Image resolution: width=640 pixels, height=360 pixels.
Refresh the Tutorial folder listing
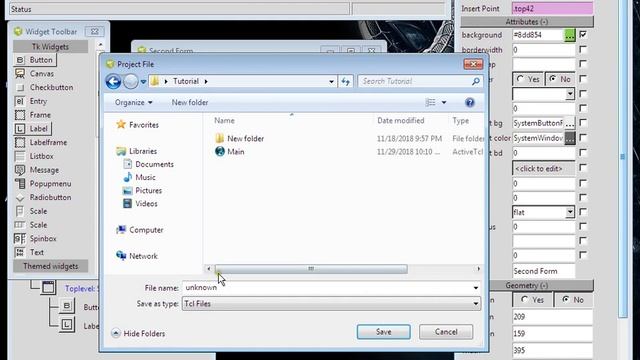346,81
